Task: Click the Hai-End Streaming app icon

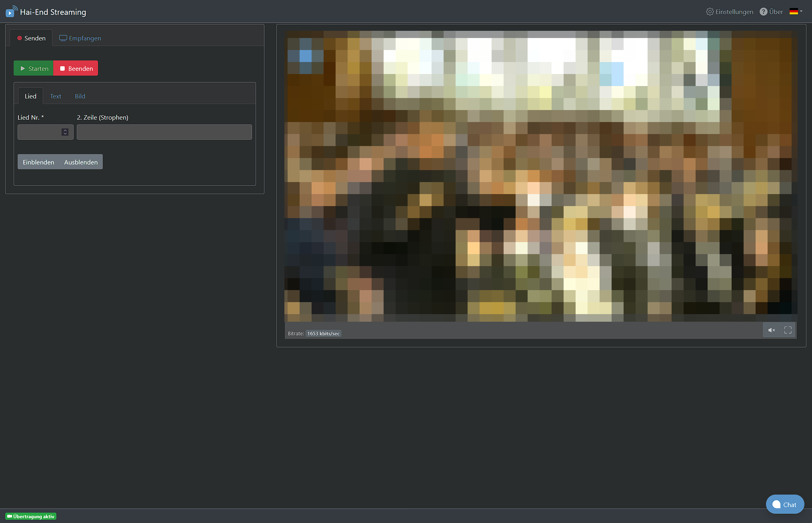Action: click(10, 12)
